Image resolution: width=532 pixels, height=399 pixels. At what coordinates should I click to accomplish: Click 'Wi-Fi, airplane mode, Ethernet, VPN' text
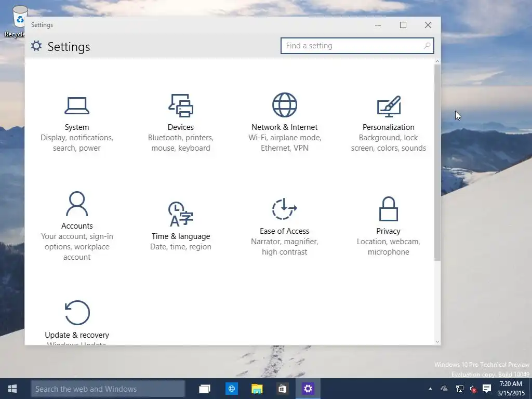(285, 143)
